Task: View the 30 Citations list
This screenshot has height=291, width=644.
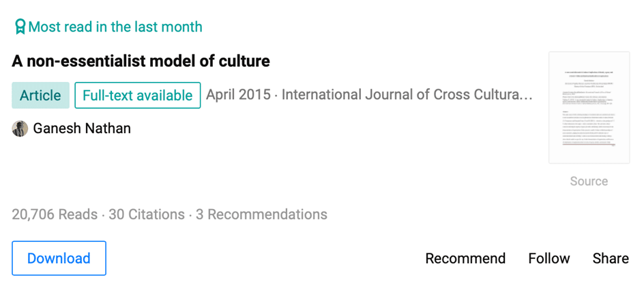Action: coord(147,214)
